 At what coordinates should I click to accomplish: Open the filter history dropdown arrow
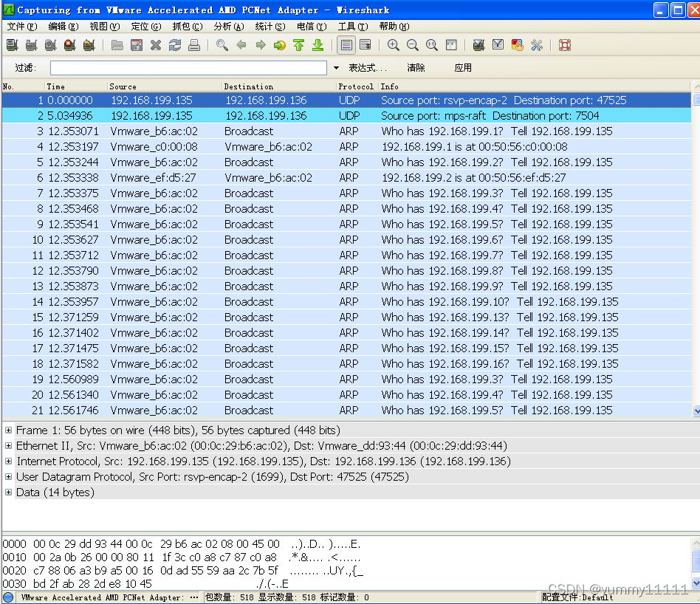tap(336, 68)
